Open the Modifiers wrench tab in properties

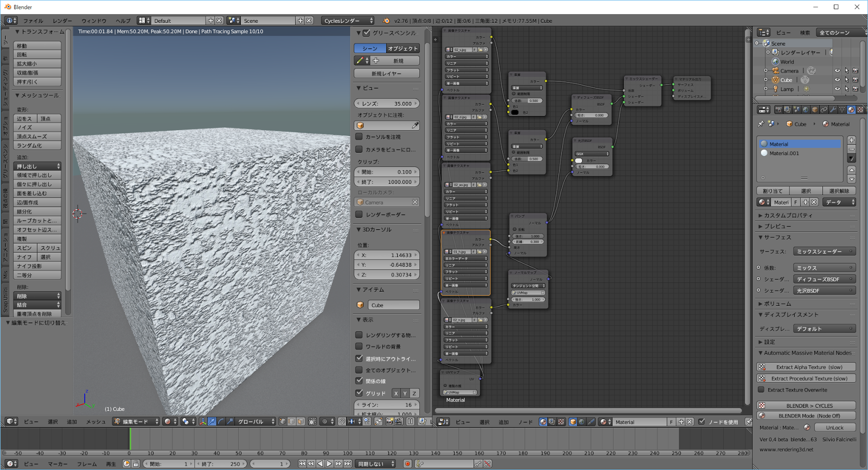pyautogui.click(x=833, y=110)
